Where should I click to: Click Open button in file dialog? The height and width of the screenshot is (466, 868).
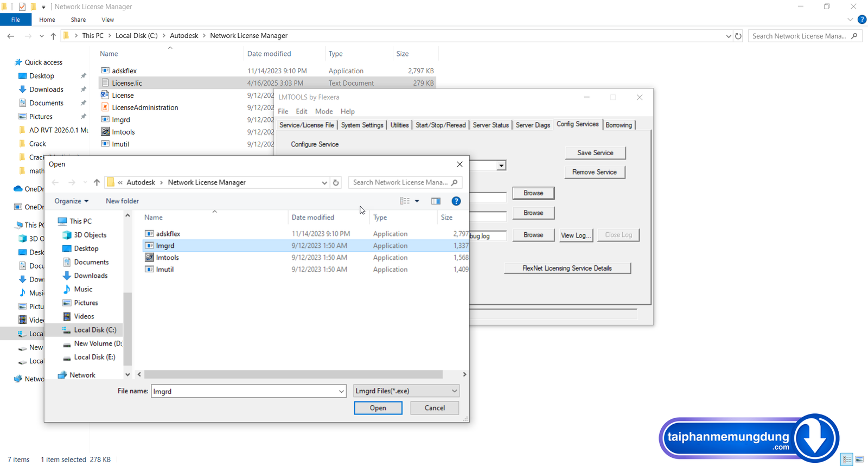coord(378,408)
